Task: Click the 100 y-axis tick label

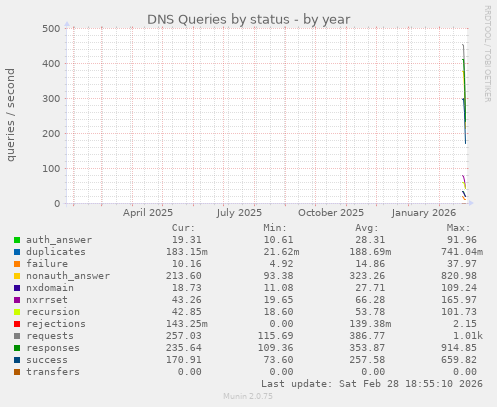Action: click(x=51, y=169)
